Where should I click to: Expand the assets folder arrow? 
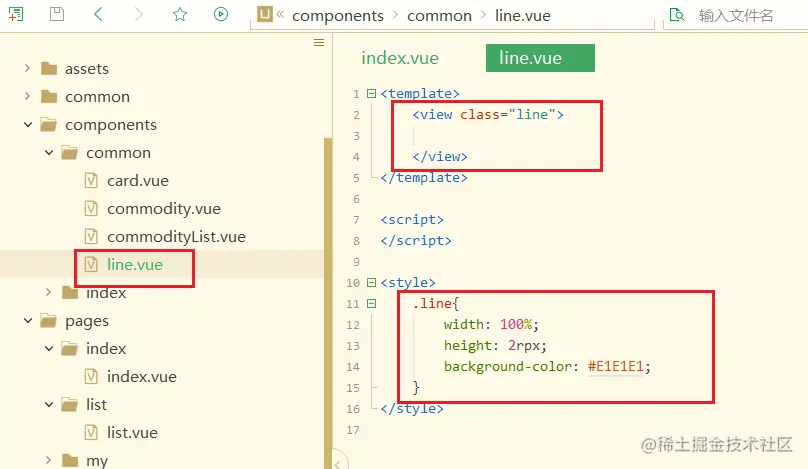(x=27, y=68)
